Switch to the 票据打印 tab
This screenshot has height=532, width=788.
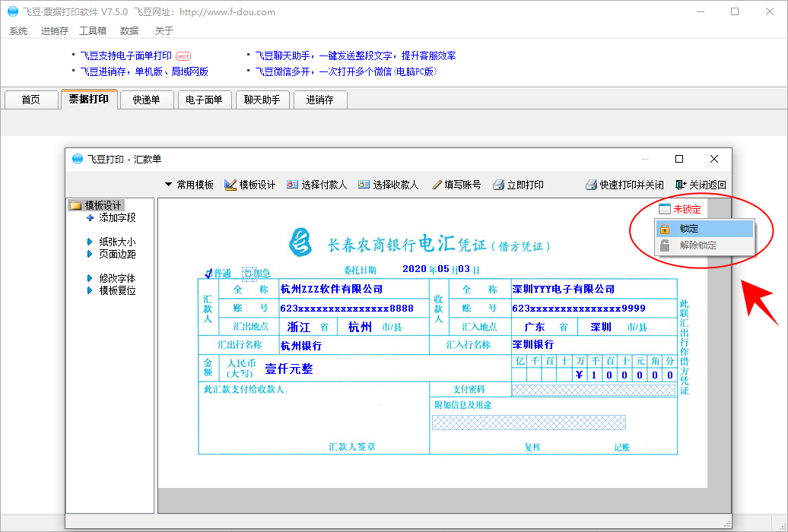point(89,99)
